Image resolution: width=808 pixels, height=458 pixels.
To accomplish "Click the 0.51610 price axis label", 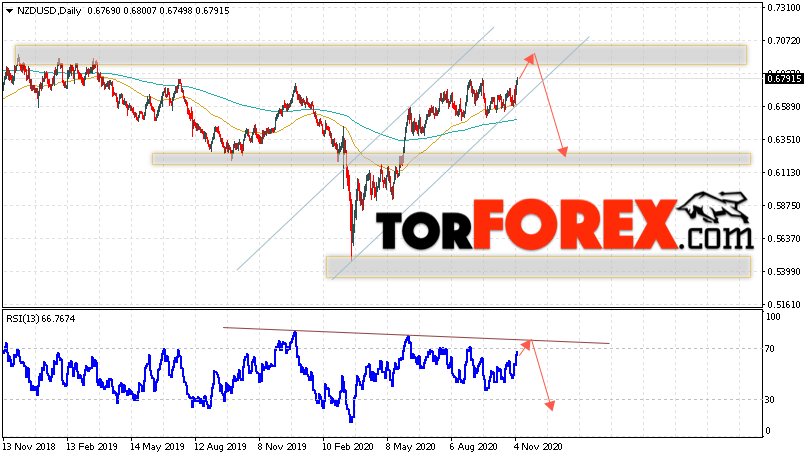I will [x=784, y=304].
